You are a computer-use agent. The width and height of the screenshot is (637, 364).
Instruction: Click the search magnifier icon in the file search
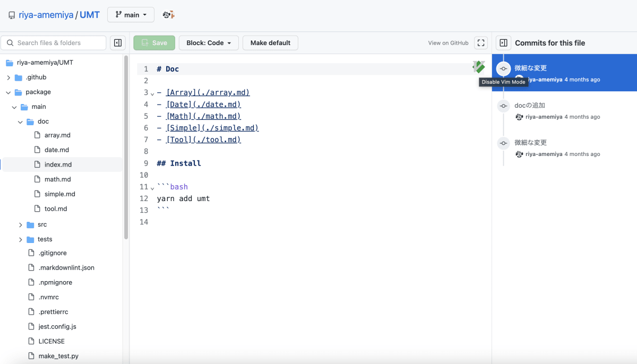pyautogui.click(x=10, y=43)
